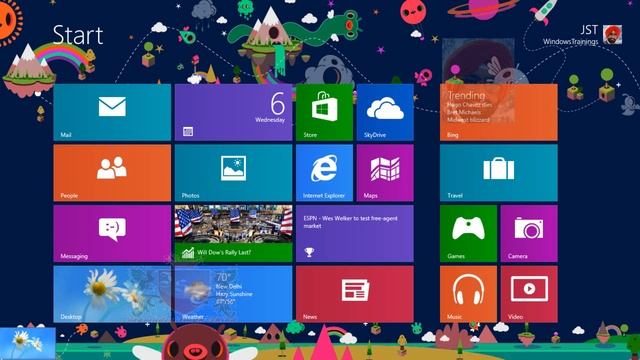This screenshot has height=360, width=640.
Task: Click the Start heading text
Action: 78,35
